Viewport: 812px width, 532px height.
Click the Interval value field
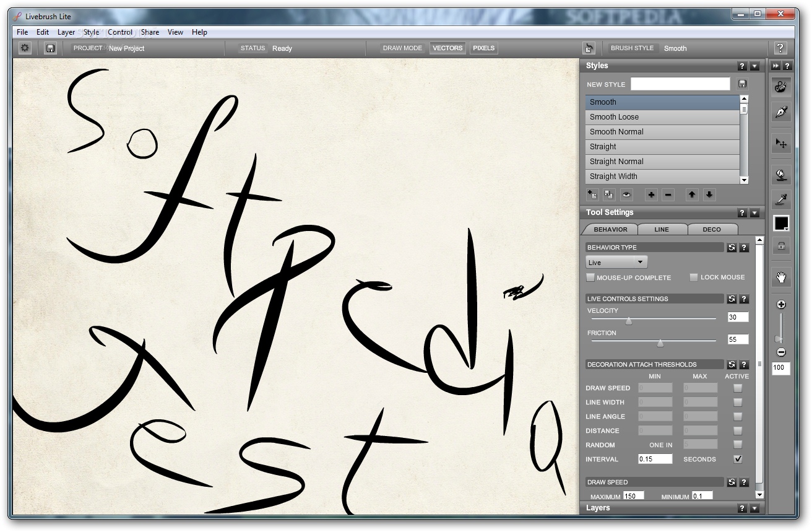pos(655,459)
